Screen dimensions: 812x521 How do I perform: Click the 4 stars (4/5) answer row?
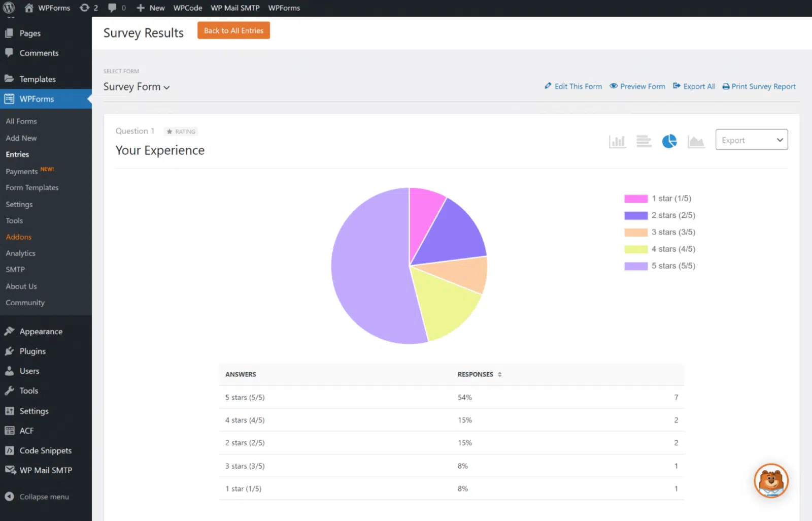point(451,420)
